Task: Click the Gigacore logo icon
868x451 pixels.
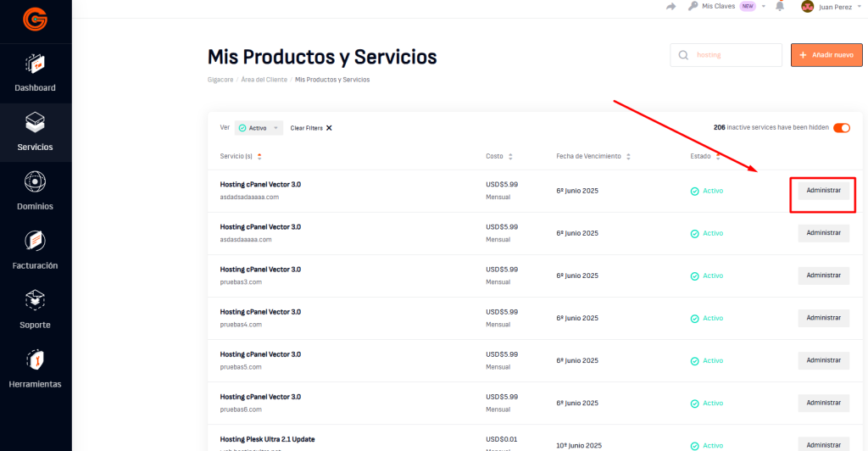Action: 35,18
